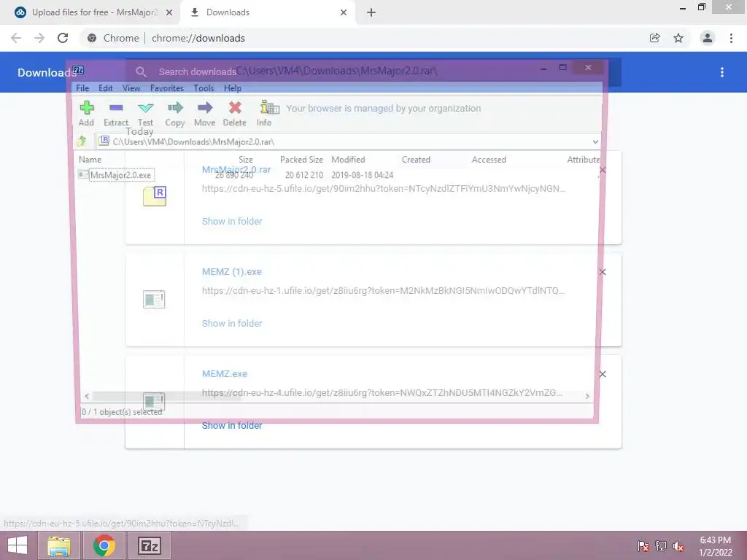Viewport: 747px width, 560px height.
Task: Show MEMZ (1).exe in folder
Action: tap(232, 323)
